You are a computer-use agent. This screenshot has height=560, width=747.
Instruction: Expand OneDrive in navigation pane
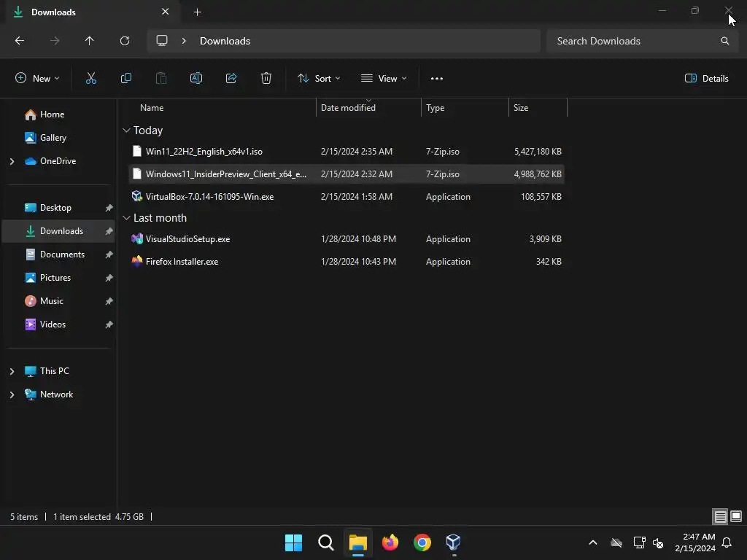12,161
